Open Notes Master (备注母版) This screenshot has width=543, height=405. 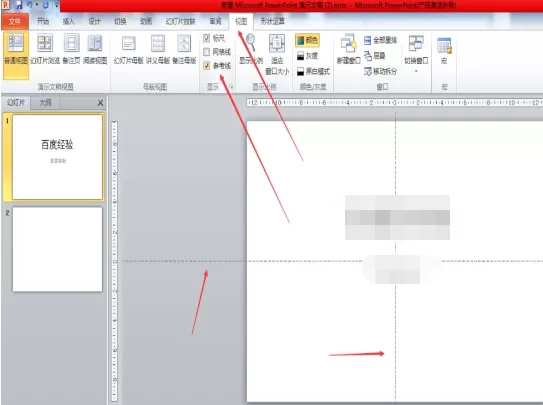[x=184, y=49]
